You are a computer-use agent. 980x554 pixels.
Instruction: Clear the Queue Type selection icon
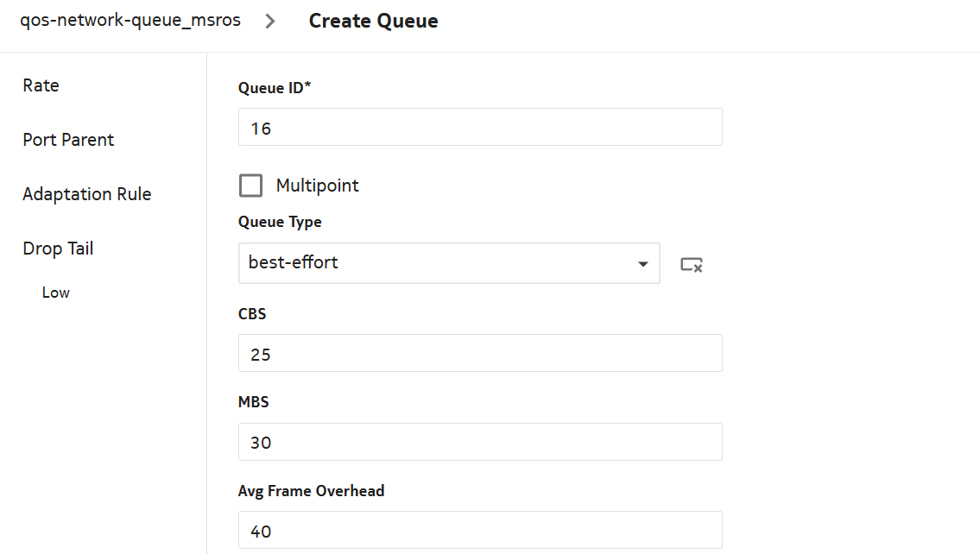(691, 265)
